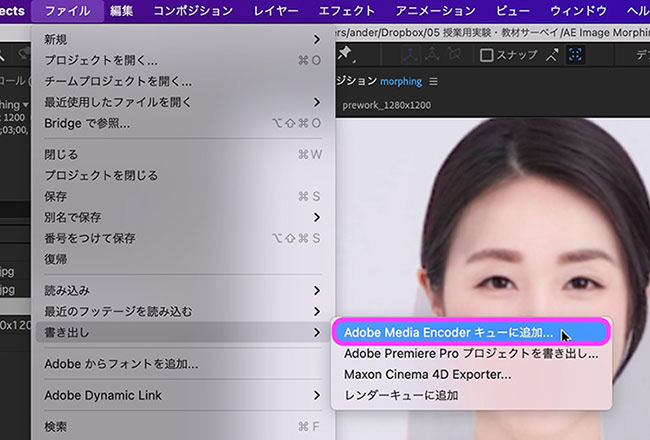Choose 番号をつけて保存
The width and height of the screenshot is (650, 440).
click(x=183, y=238)
